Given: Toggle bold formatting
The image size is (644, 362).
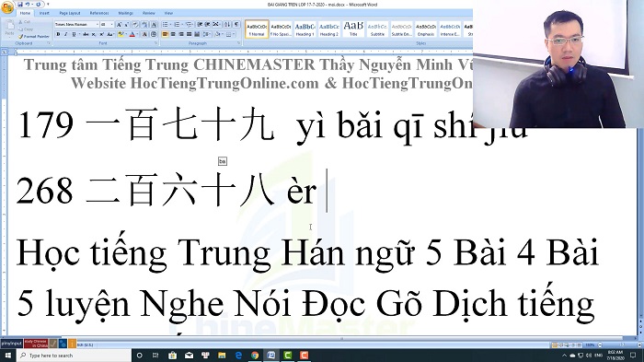Looking at the screenshot, I should click(58, 34).
